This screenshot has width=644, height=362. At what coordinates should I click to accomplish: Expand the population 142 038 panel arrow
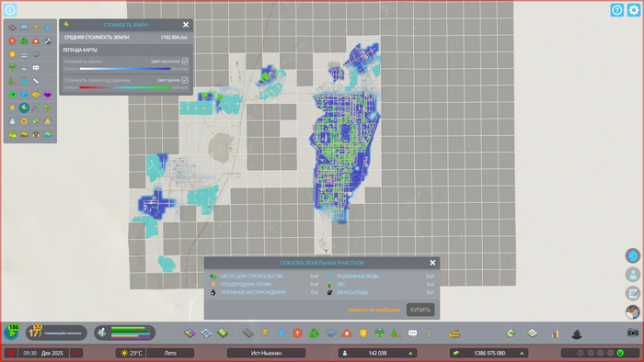pos(410,353)
